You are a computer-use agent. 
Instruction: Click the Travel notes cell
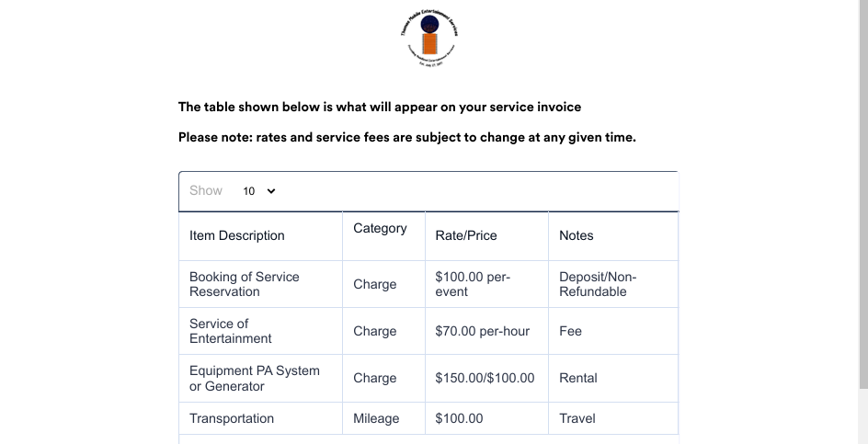click(x=613, y=418)
